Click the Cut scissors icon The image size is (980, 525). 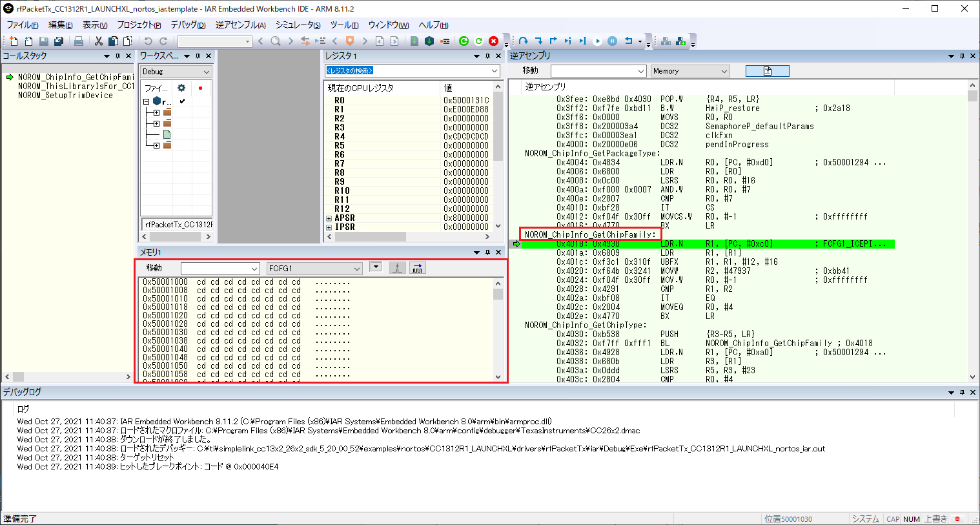click(x=99, y=41)
